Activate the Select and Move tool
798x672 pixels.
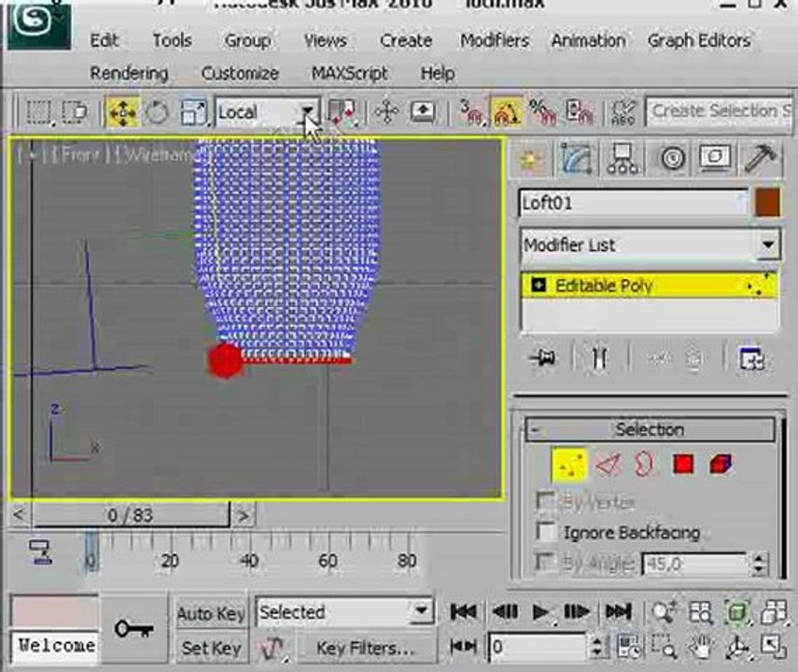[x=122, y=113]
